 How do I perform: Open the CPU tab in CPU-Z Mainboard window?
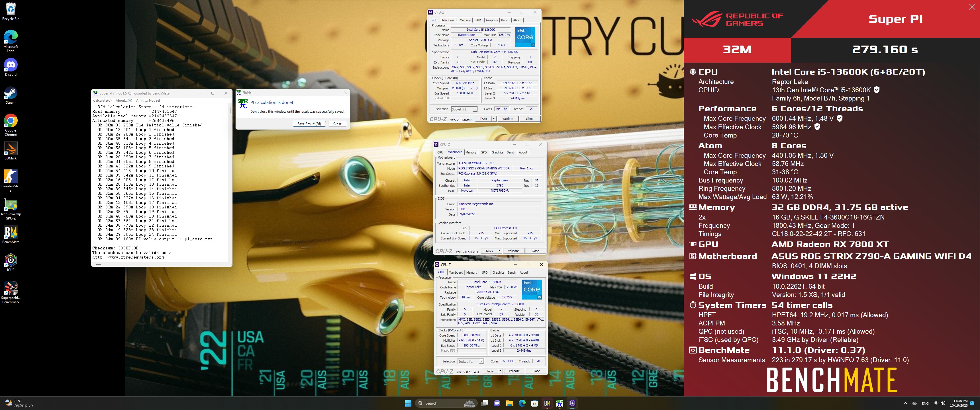pyautogui.click(x=440, y=153)
